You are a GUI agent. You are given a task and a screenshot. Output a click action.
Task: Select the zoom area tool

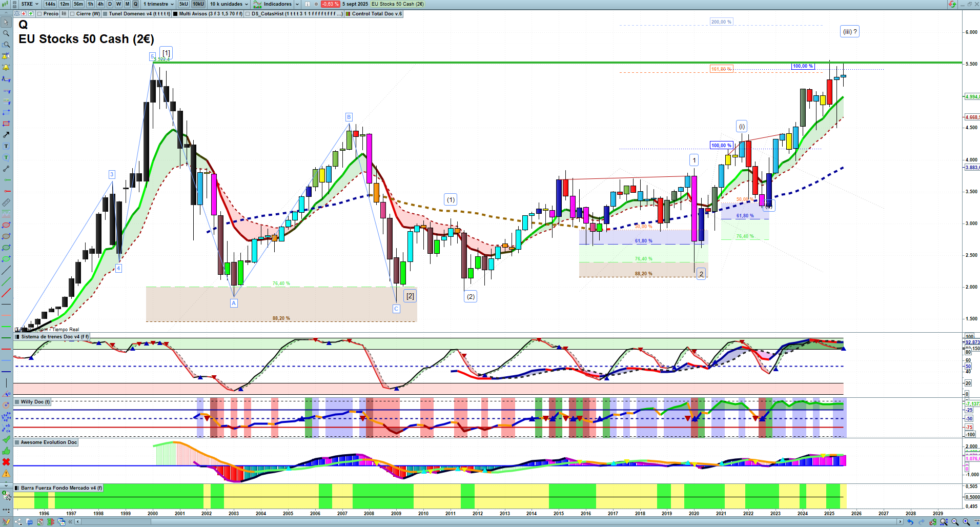click(6, 45)
